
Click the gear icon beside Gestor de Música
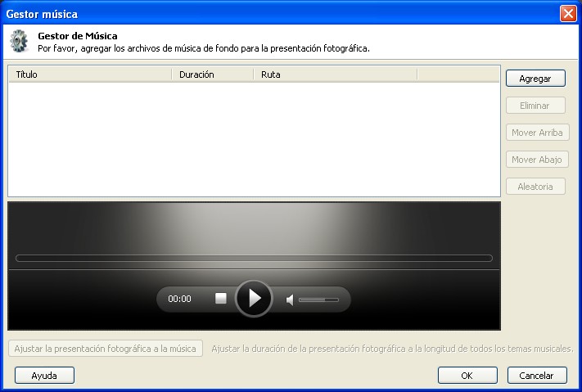[20, 41]
